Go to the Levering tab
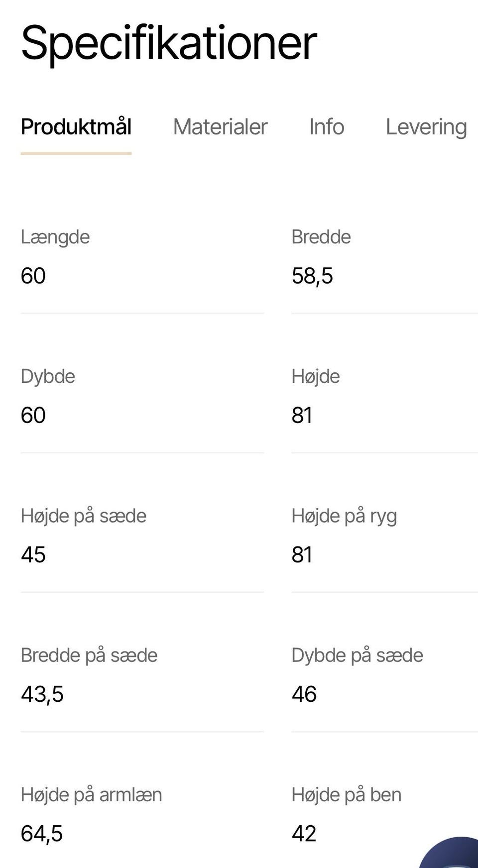Image resolution: width=478 pixels, height=868 pixels. pyautogui.click(x=426, y=127)
